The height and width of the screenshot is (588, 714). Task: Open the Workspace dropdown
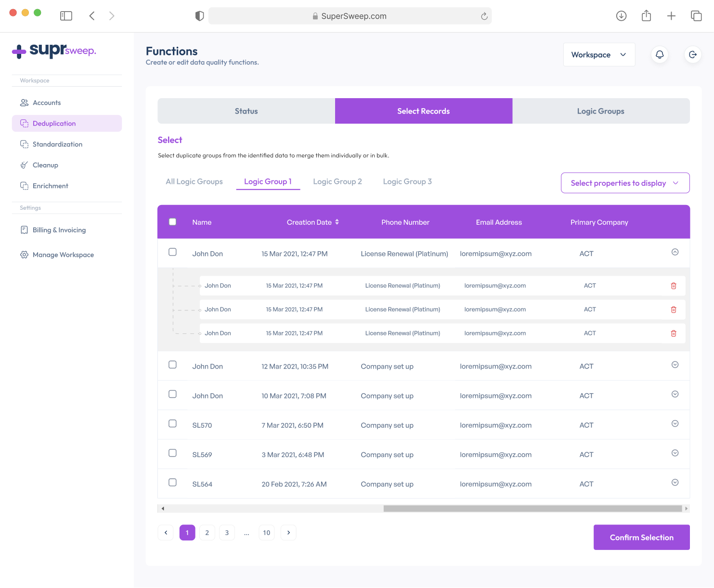click(598, 55)
